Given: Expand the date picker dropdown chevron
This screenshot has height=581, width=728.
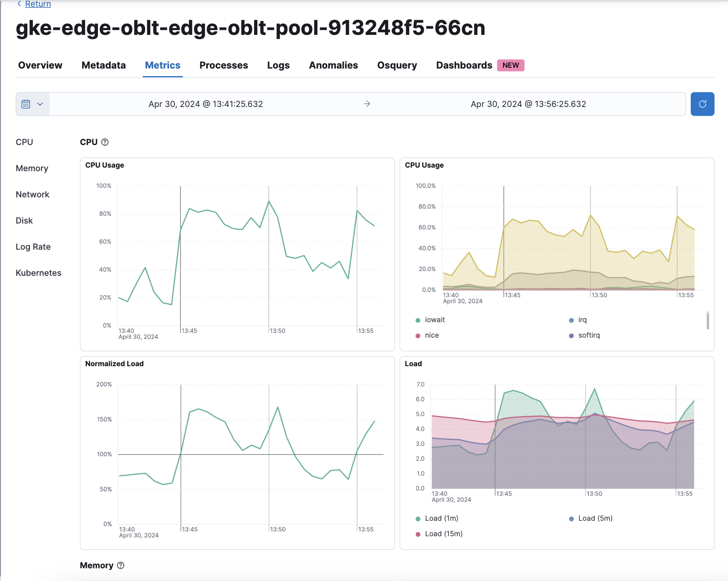Looking at the screenshot, I should [40, 104].
